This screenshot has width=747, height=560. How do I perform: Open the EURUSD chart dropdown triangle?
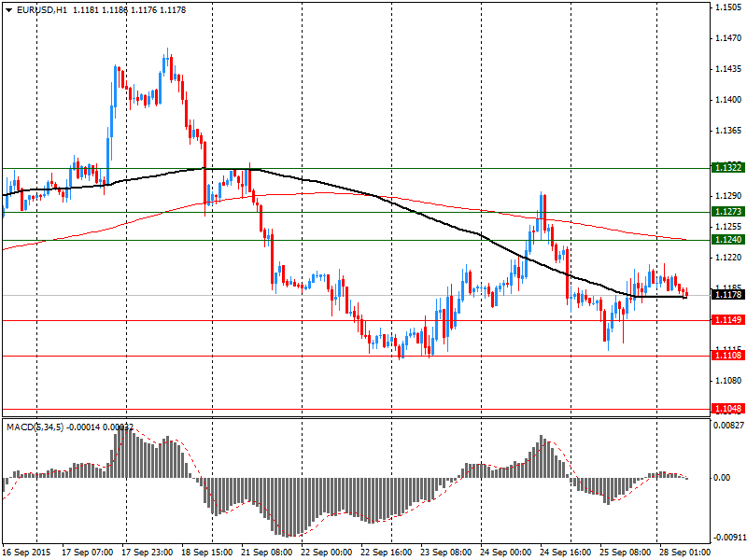tap(9, 10)
